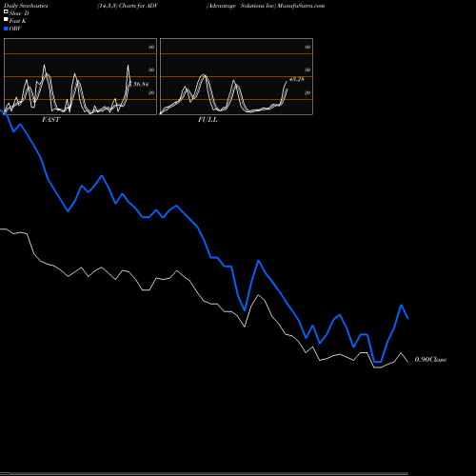The width and height of the screenshot is (476, 476).
Task: Click the 50 axis label in FULL chart
Action: coord(307,69)
